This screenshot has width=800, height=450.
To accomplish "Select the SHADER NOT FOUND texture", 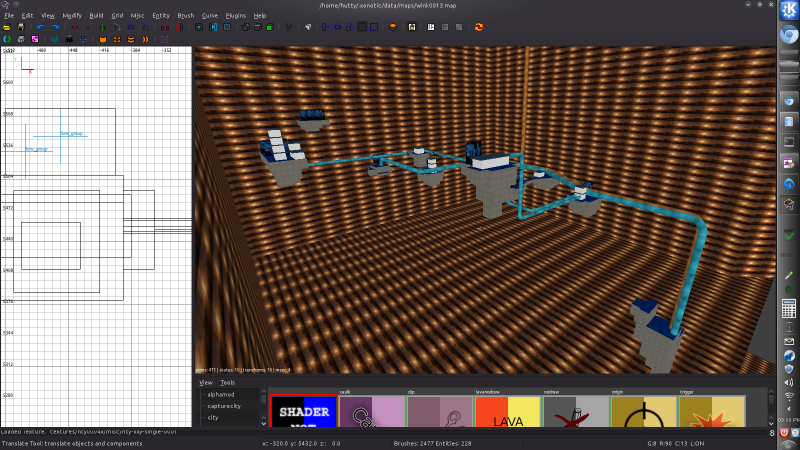I will [303, 416].
